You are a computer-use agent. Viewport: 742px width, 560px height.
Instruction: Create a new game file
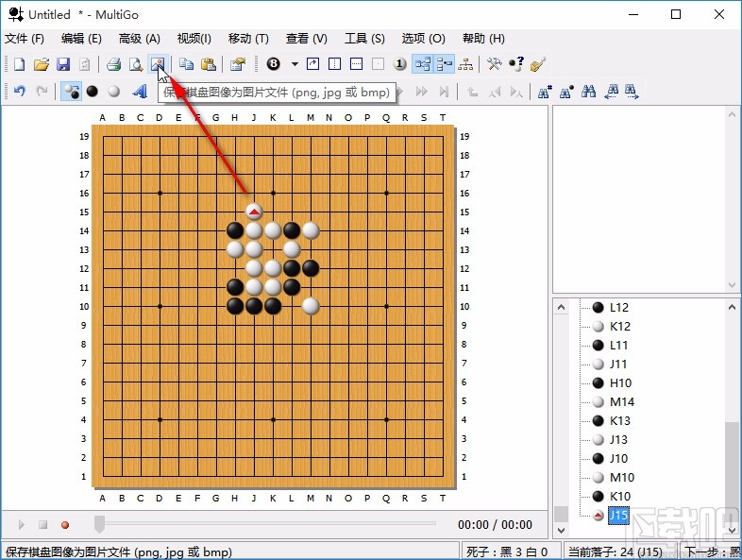pyautogui.click(x=19, y=64)
